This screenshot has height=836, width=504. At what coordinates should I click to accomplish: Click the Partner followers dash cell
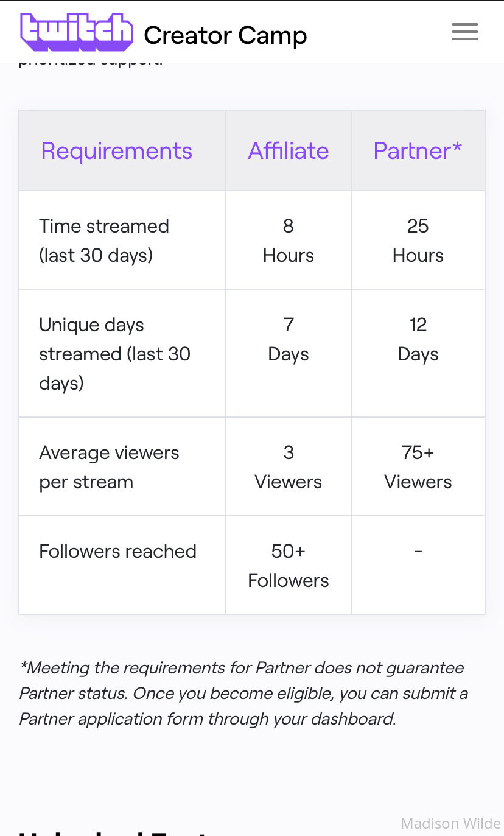point(418,566)
